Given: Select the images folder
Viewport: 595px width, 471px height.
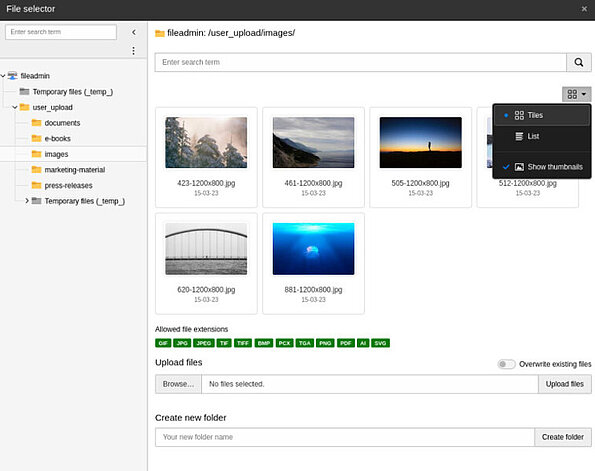Looking at the screenshot, I should coord(57,154).
